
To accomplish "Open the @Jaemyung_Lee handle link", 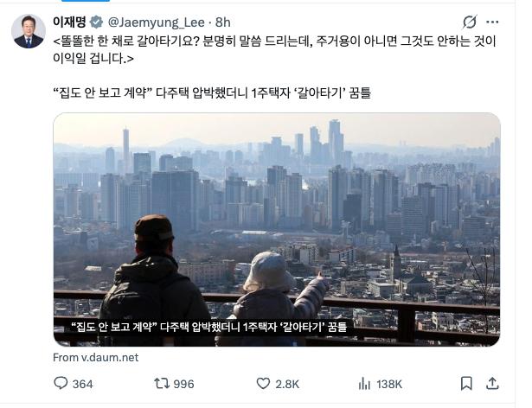I will point(157,22).
